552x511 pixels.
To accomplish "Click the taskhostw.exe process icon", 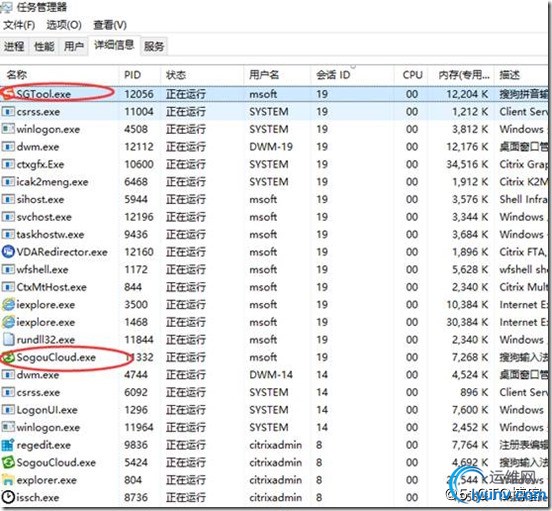I will point(8,234).
